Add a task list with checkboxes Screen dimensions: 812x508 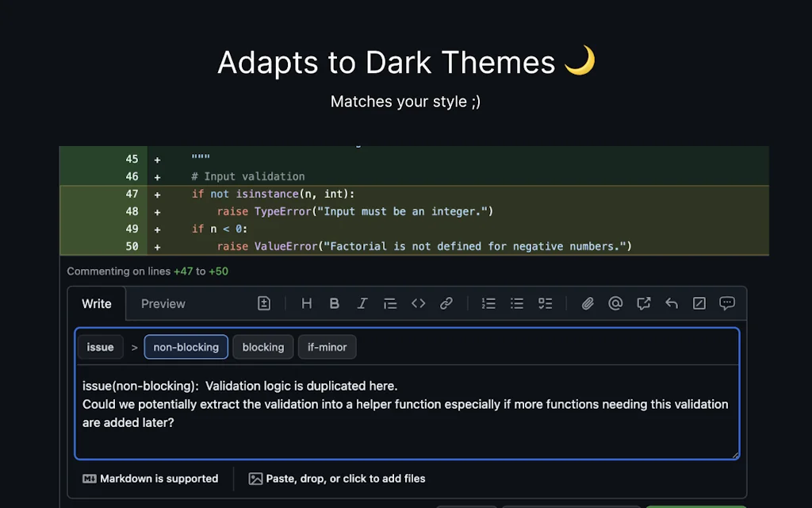tap(545, 303)
